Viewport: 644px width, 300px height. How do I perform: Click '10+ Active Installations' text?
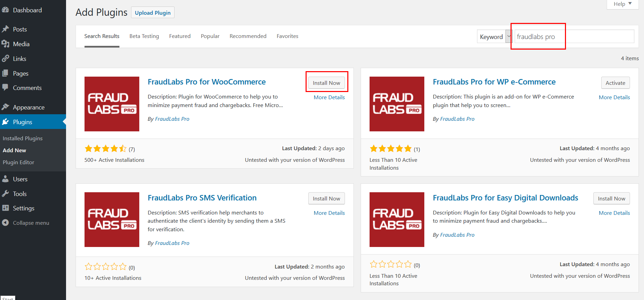tap(113, 278)
